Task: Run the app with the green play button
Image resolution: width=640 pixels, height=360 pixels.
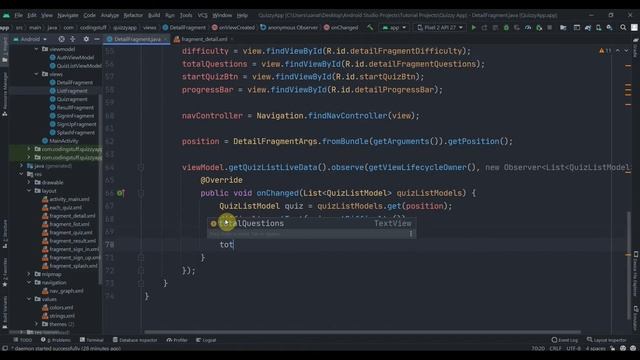Action: [473, 27]
